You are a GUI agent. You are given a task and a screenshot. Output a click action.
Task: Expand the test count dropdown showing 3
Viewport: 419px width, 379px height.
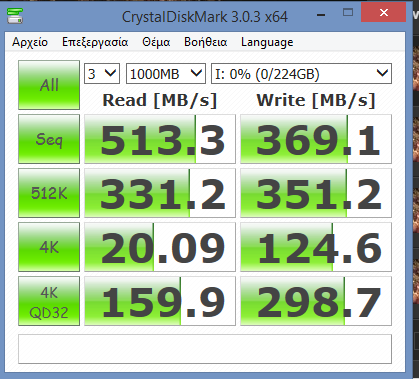pyautogui.click(x=102, y=74)
